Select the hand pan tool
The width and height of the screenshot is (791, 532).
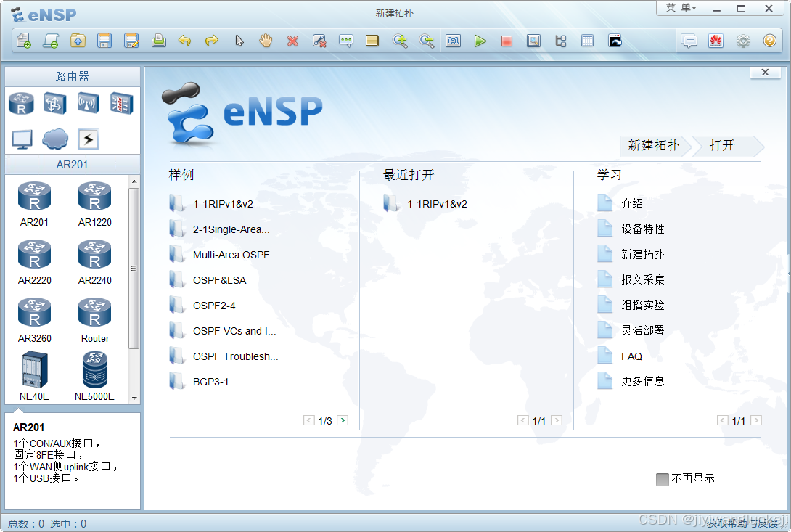[x=266, y=41]
